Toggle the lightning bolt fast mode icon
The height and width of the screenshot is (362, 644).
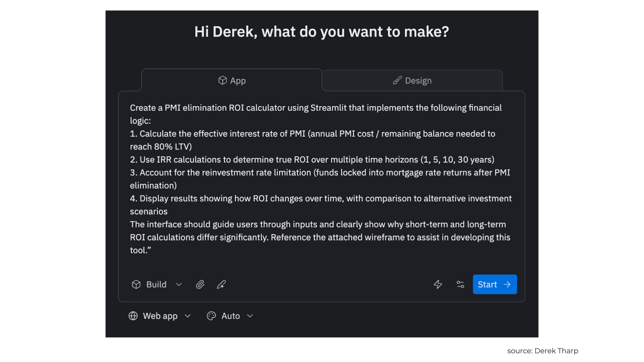click(x=438, y=284)
